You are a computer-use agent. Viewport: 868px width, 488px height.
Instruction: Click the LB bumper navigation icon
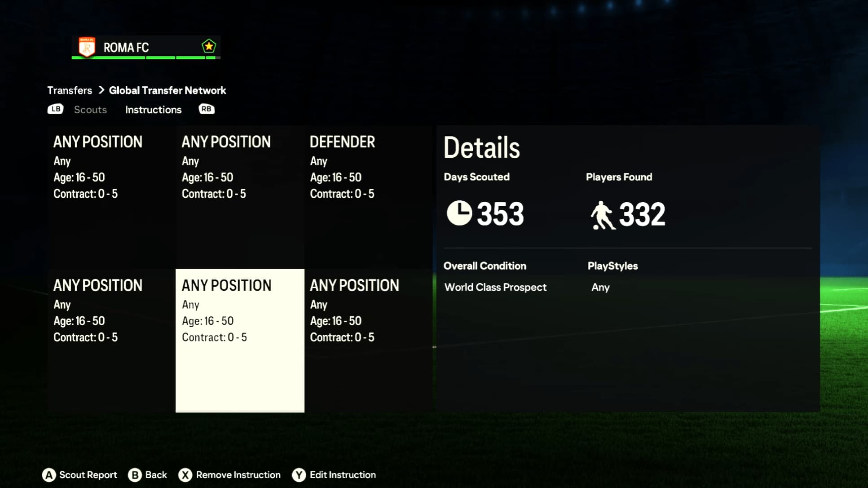(55, 109)
